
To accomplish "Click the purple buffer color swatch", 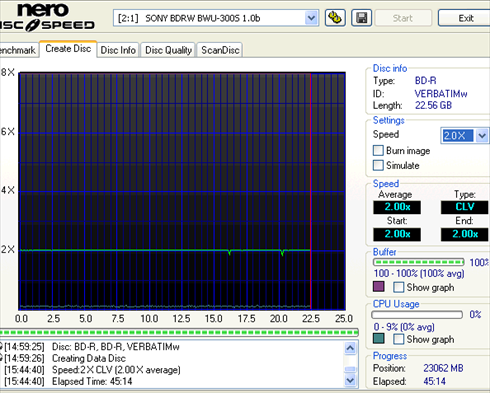I will (x=379, y=286).
